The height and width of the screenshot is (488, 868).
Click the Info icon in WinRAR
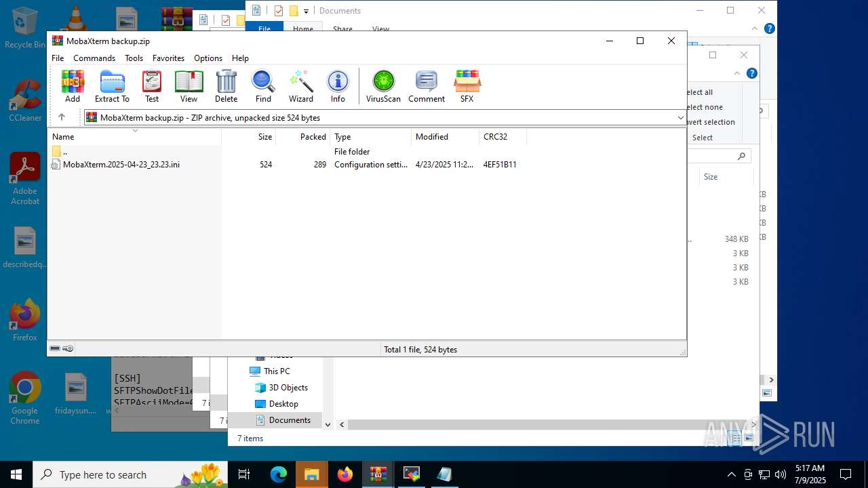[x=338, y=86]
